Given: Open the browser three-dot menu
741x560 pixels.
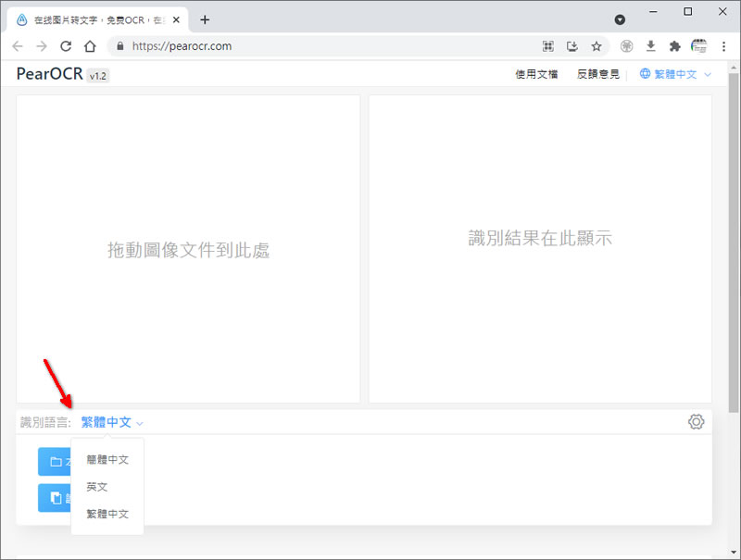Looking at the screenshot, I should click(723, 46).
